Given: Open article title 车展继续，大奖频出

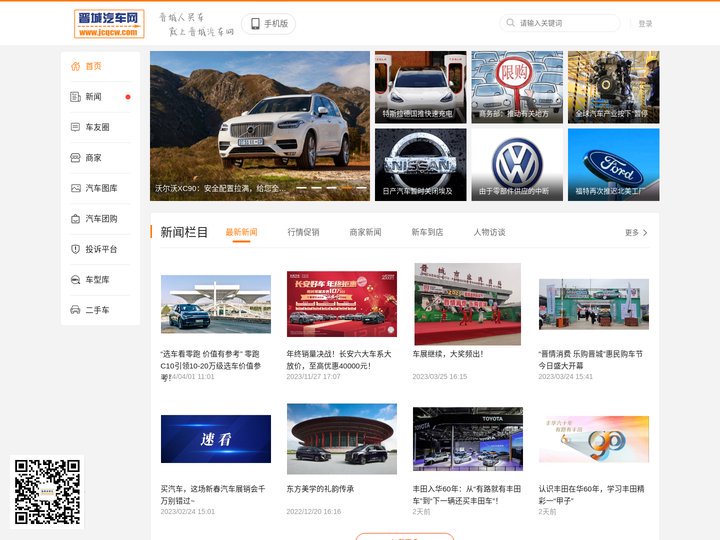Looking at the screenshot, I should [448, 354].
